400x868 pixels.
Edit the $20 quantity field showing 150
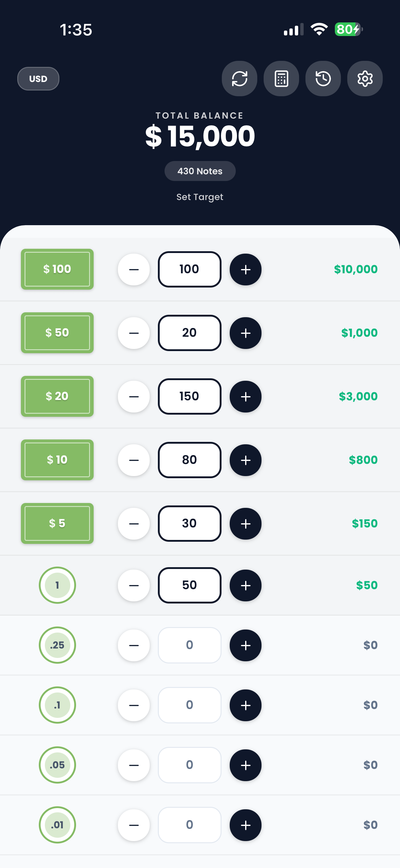(189, 396)
